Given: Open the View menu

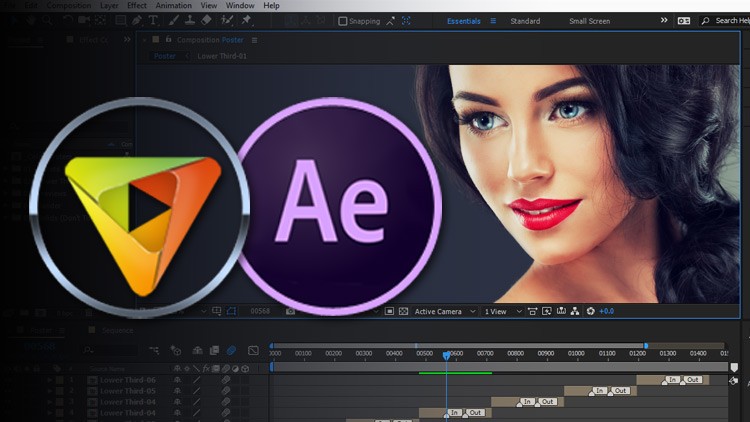Looking at the screenshot, I should (x=209, y=5).
